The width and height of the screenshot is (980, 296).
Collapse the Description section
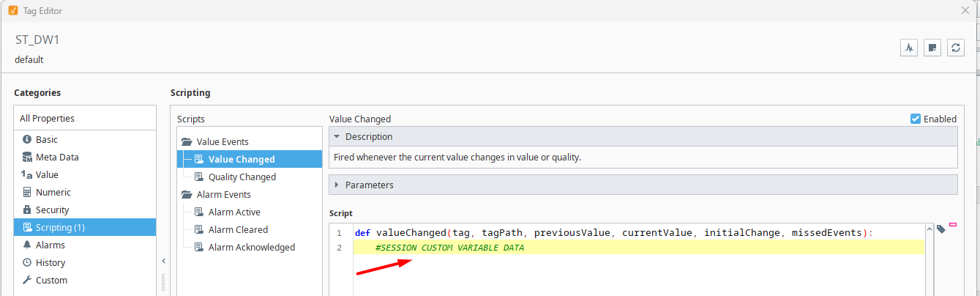point(336,137)
